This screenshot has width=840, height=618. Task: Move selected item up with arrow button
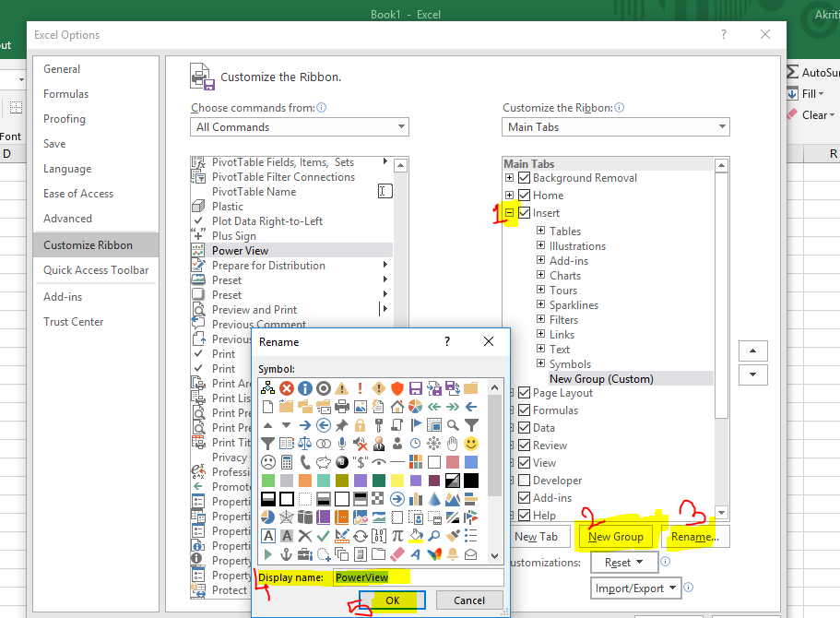(752, 351)
